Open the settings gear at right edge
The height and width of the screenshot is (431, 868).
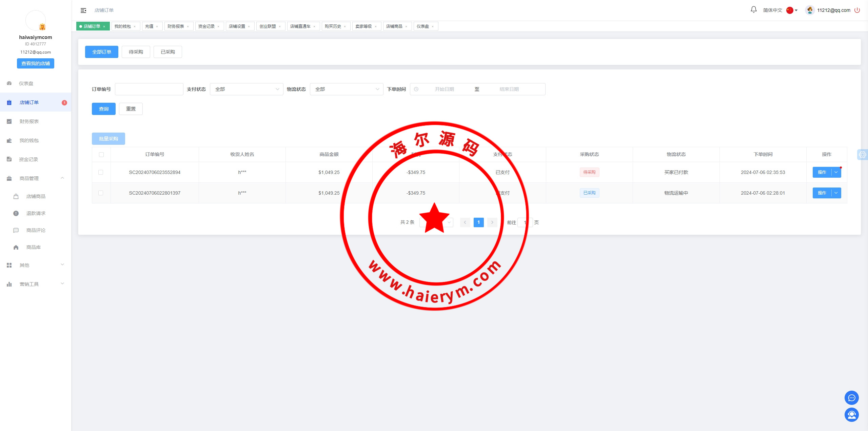click(862, 155)
